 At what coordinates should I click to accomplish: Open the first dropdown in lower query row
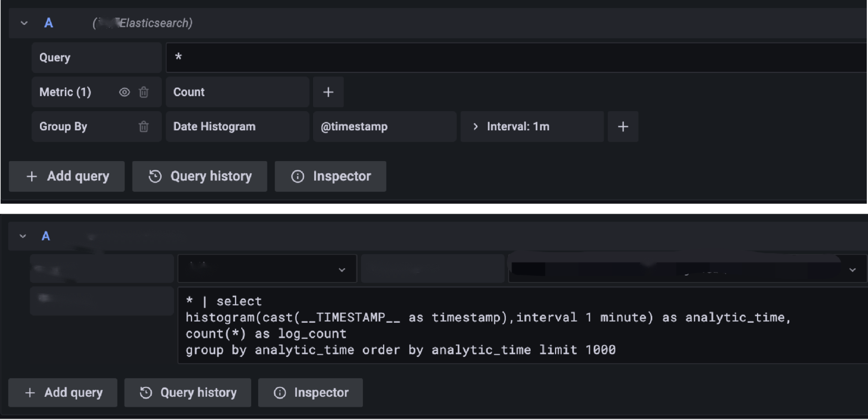267,269
